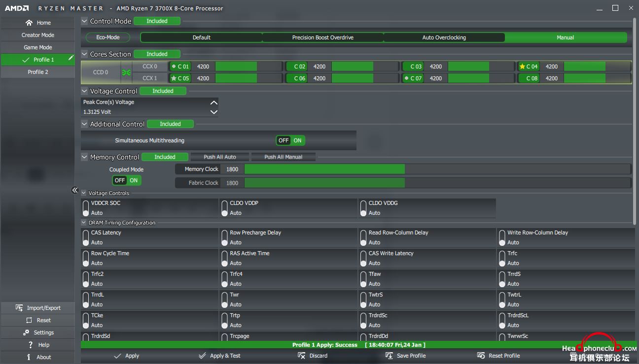Click the Save Profile icon
Viewport: 639px width, 364px height.
coord(389,356)
